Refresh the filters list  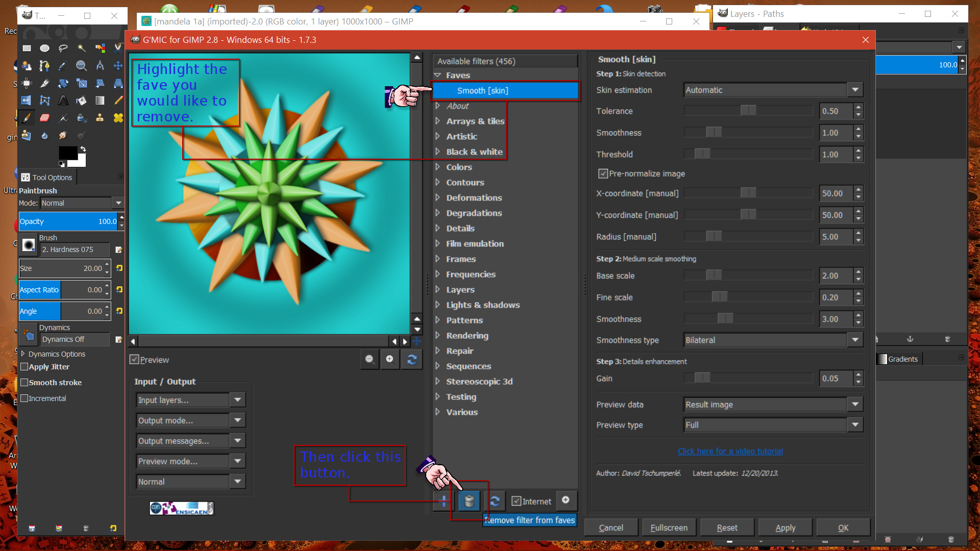[495, 501]
